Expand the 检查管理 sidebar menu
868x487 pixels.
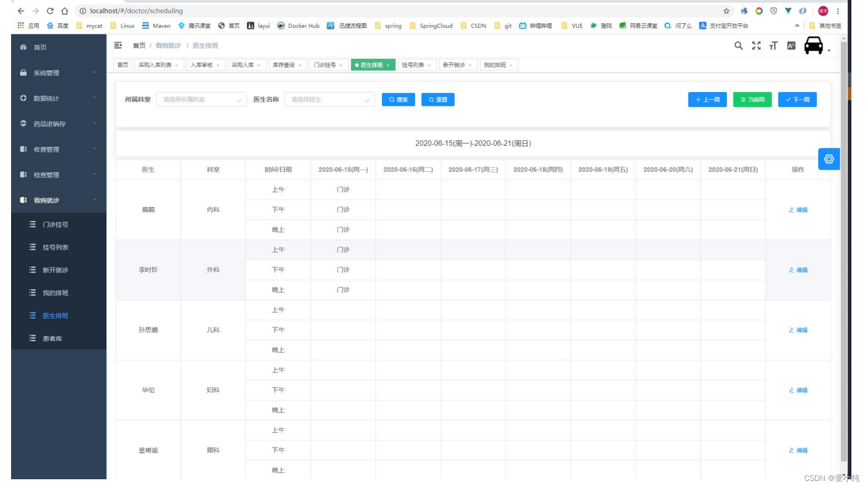tap(59, 175)
